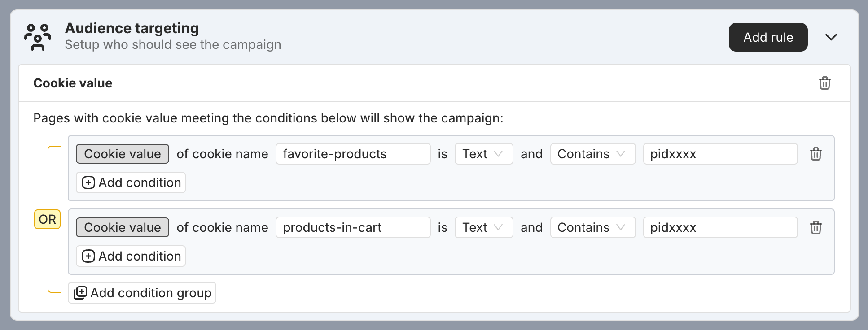Click Cookie value tag in second condition
868x330 pixels.
pyautogui.click(x=122, y=227)
